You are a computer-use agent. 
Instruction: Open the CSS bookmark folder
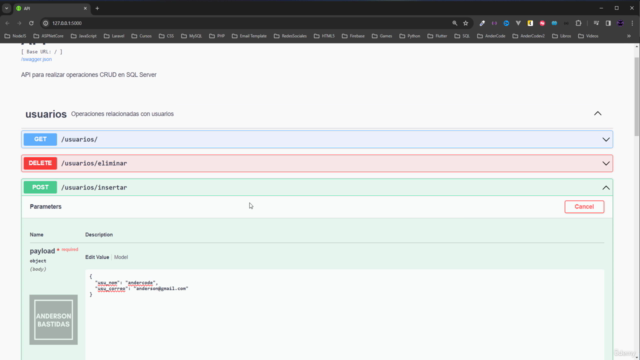pos(167,36)
